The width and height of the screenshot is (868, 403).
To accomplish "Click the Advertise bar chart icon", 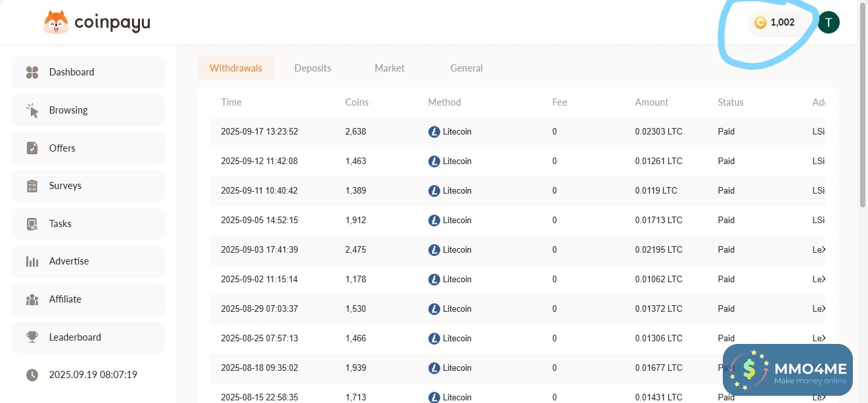I will [32, 261].
